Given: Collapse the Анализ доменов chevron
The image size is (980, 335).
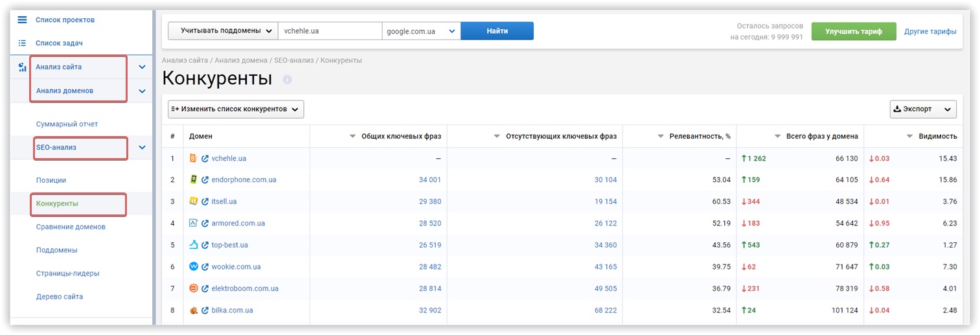Looking at the screenshot, I should click(142, 91).
